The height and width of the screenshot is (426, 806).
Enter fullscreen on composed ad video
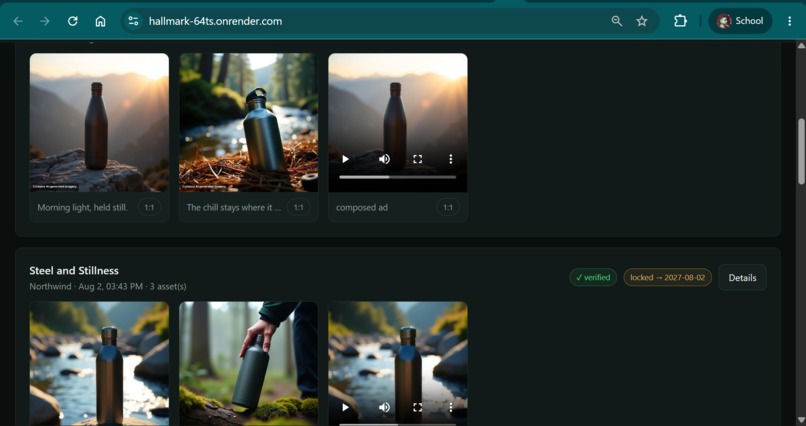pyautogui.click(x=417, y=159)
